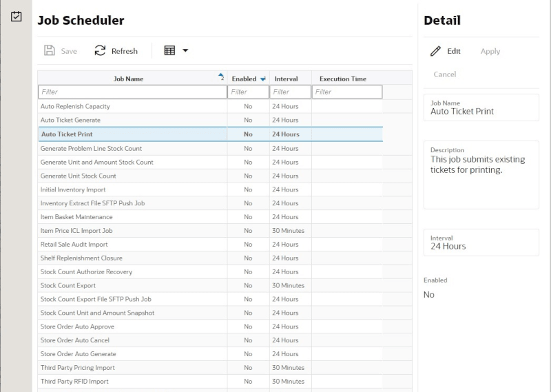Click the Interval column header

[x=286, y=79]
